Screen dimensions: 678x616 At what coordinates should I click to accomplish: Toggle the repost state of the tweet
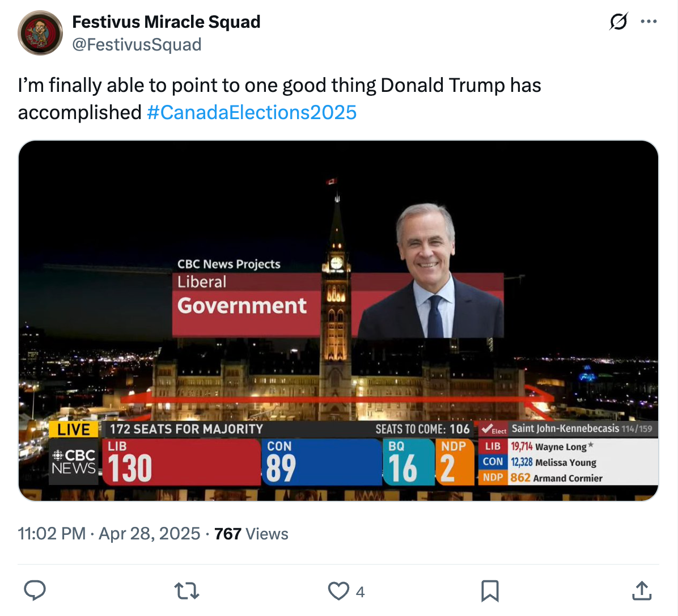[187, 590]
